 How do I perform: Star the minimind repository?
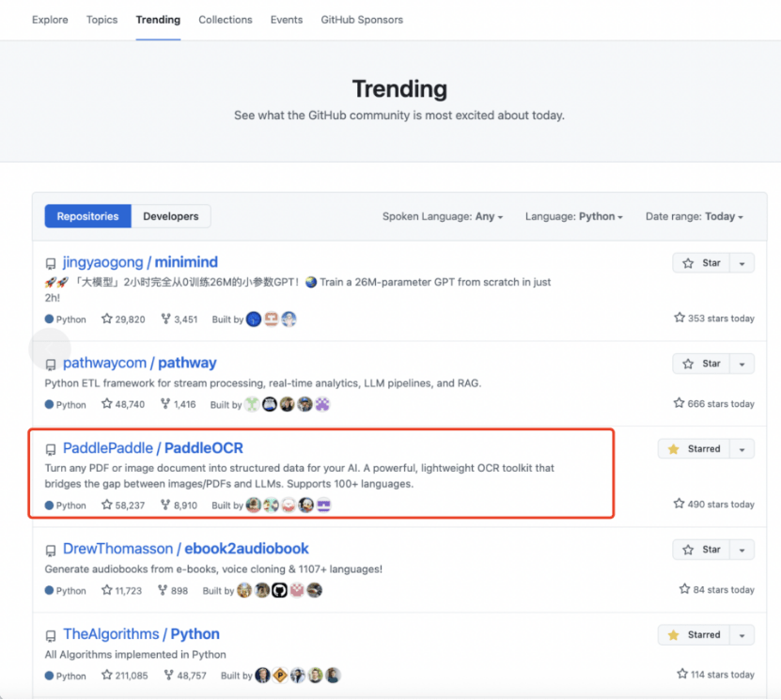point(701,263)
